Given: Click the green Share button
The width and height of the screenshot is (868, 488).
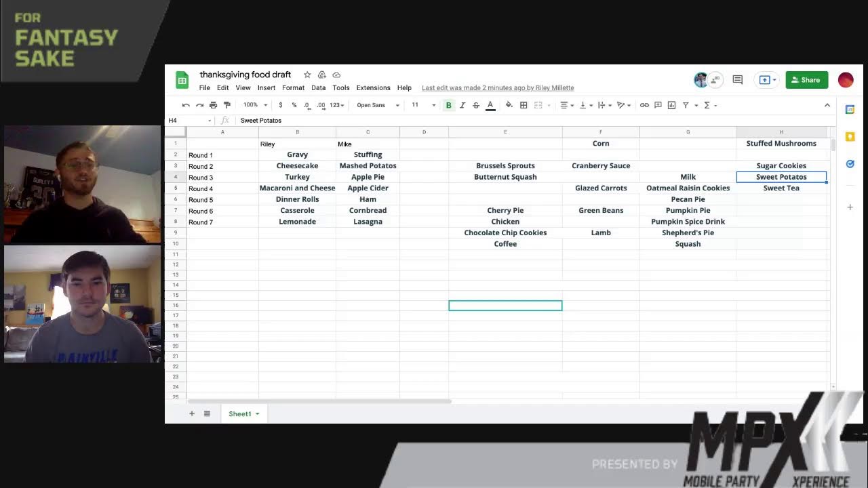Looking at the screenshot, I should [807, 80].
